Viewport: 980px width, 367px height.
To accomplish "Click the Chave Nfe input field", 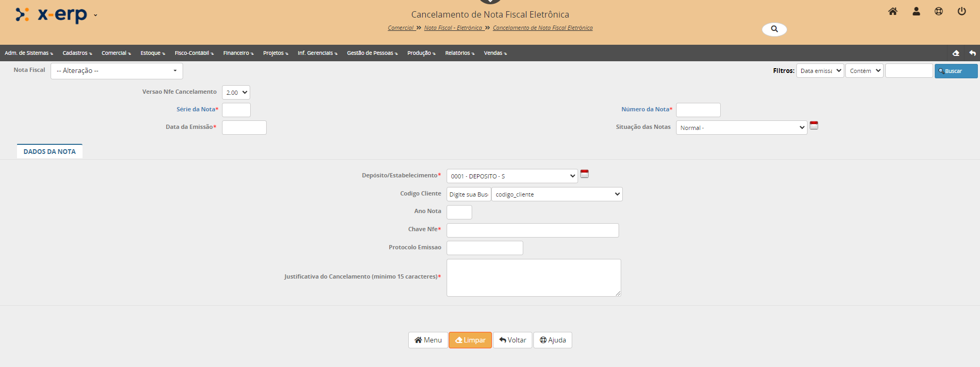I will click(532, 230).
